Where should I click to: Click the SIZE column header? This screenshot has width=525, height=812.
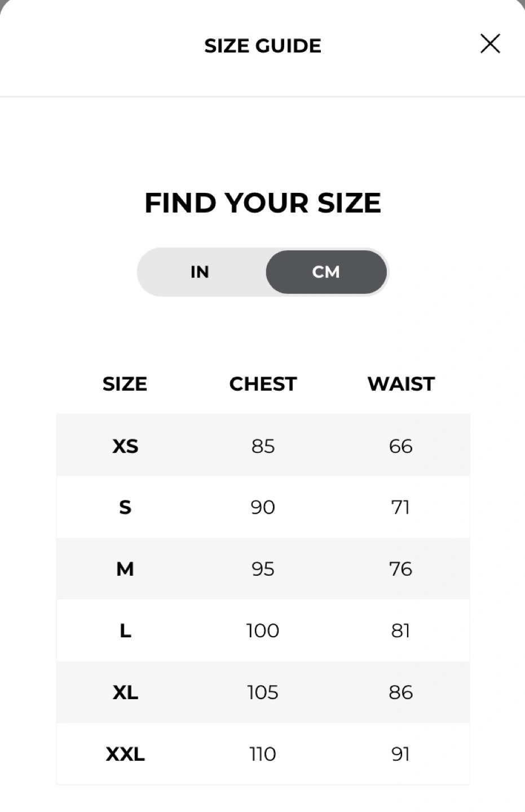point(125,384)
